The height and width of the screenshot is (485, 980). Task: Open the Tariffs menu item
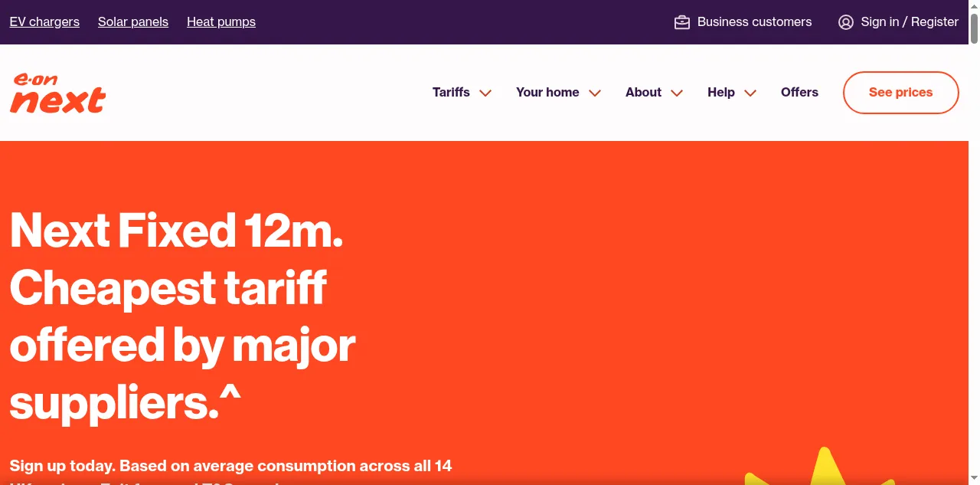pyautogui.click(x=451, y=92)
